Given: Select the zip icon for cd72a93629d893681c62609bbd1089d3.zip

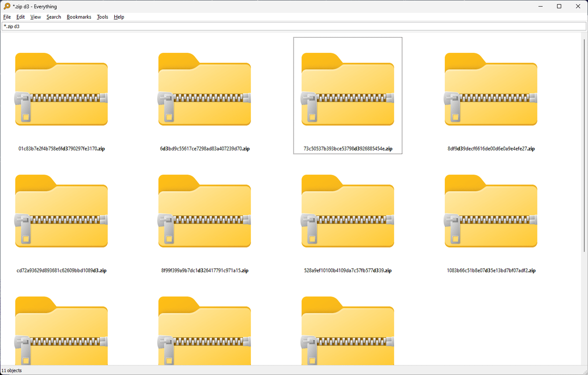Looking at the screenshot, I should point(61,211).
